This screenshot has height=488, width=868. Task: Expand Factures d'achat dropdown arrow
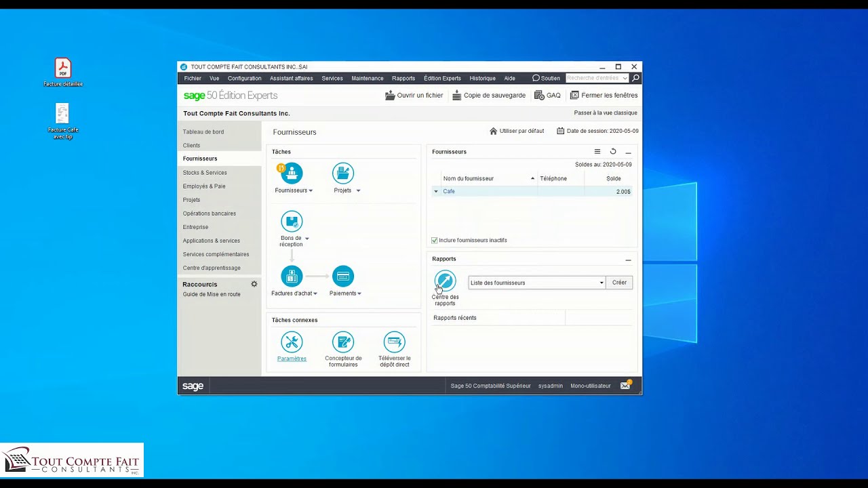pyautogui.click(x=315, y=293)
